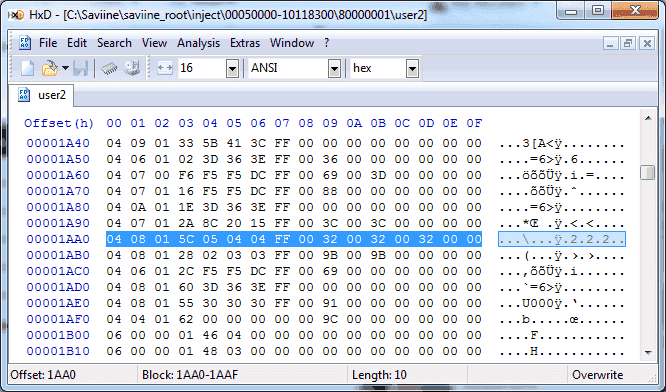Open the View menu

point(154,43)
